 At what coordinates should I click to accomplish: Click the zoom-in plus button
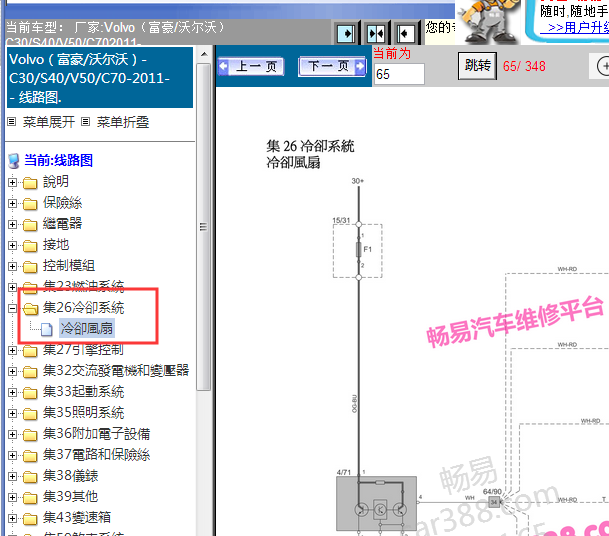pos(603,66)
